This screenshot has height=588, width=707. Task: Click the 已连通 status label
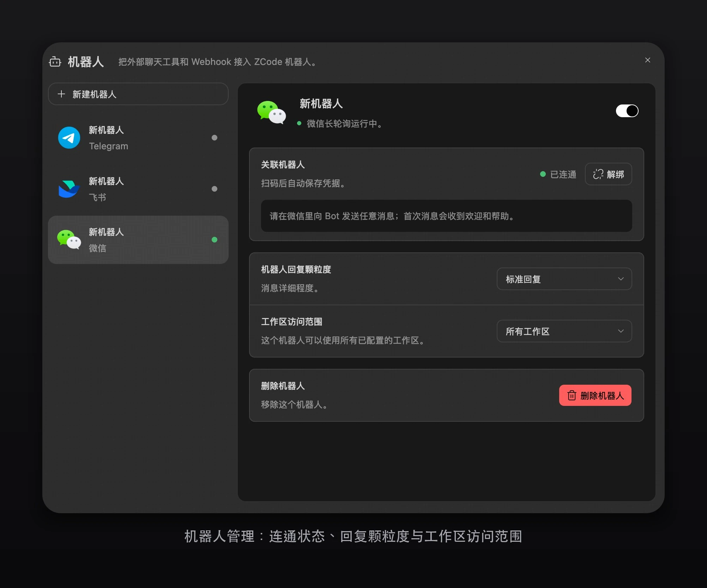pyautogui.click(x=563, y=174)
